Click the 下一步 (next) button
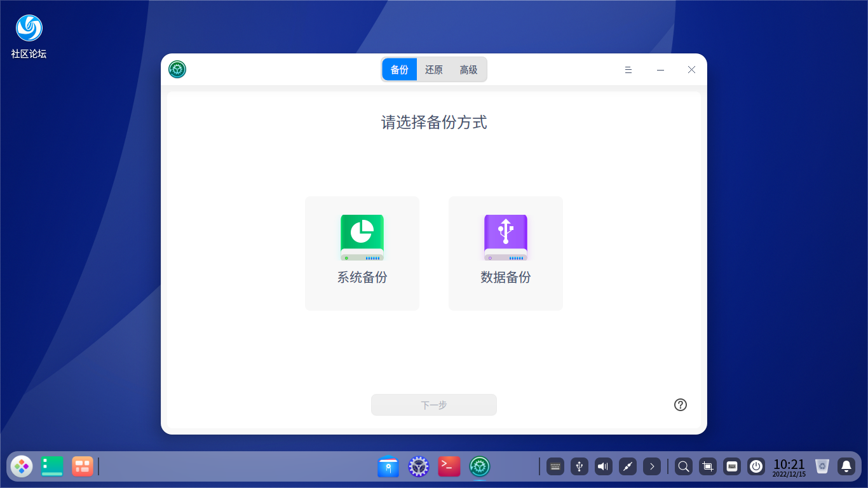Viewport: 868px width, 488px height. [434, 405]
